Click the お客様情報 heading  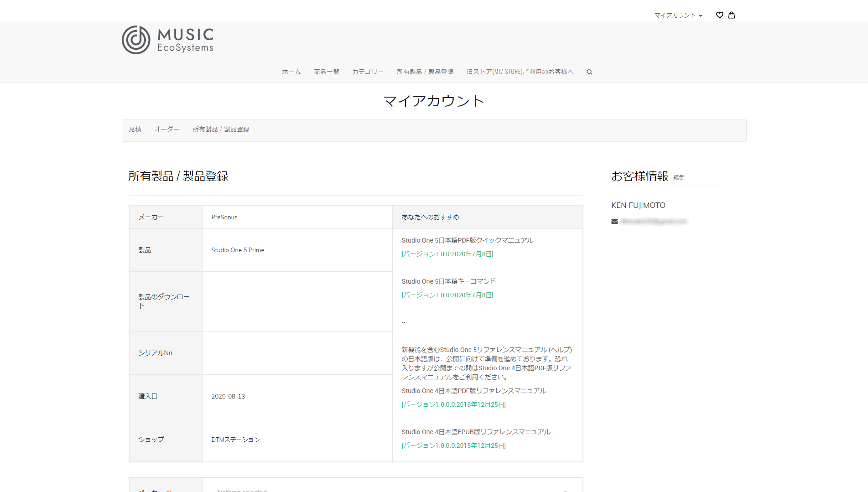[639, 176]
